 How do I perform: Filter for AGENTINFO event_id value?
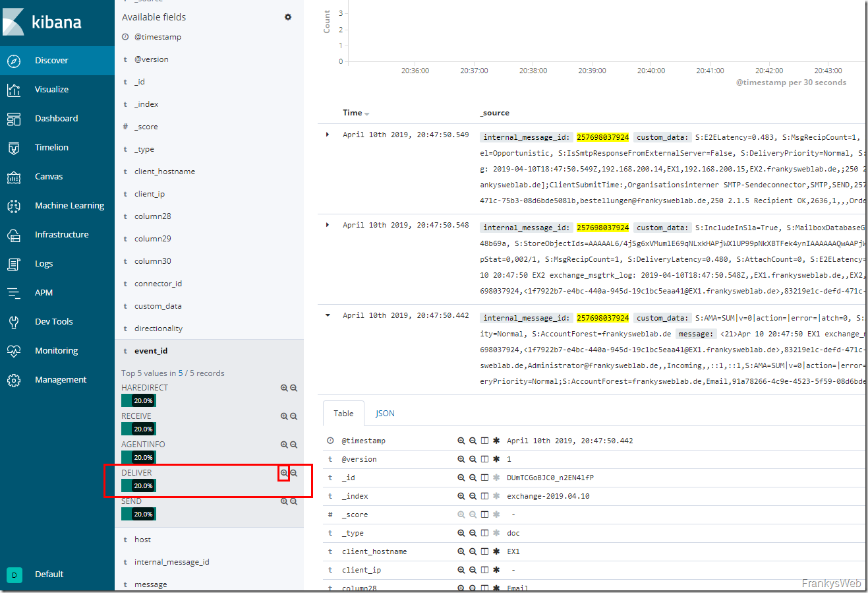[x=284, y=445]
